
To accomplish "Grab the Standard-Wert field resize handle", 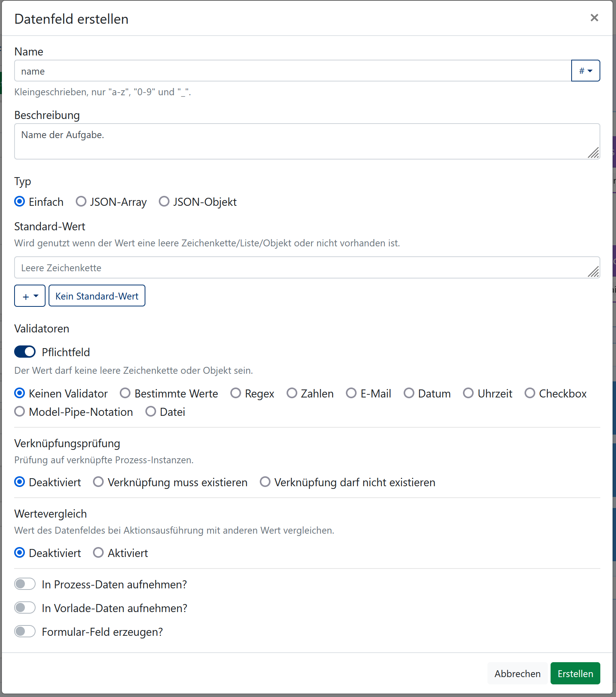I will point(593,272).
